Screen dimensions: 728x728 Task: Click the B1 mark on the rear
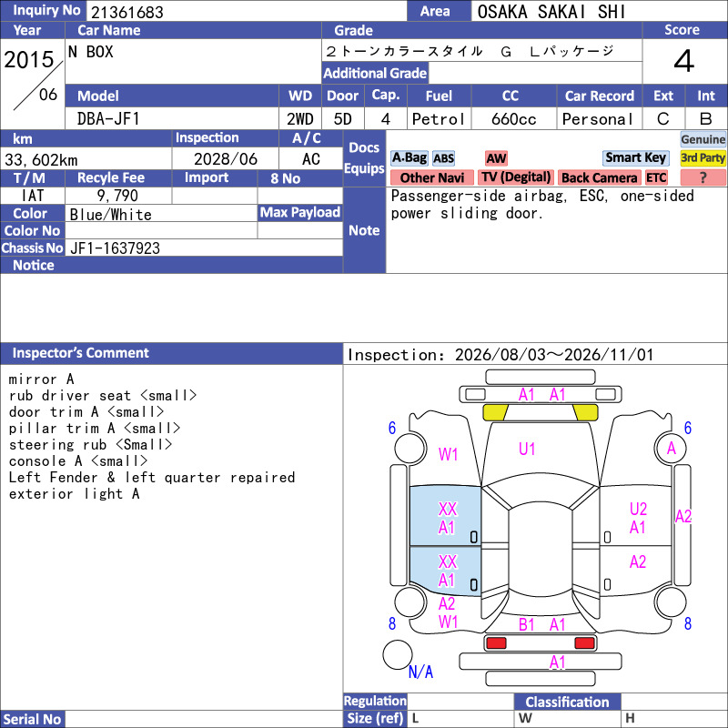(x=526, y=624)
